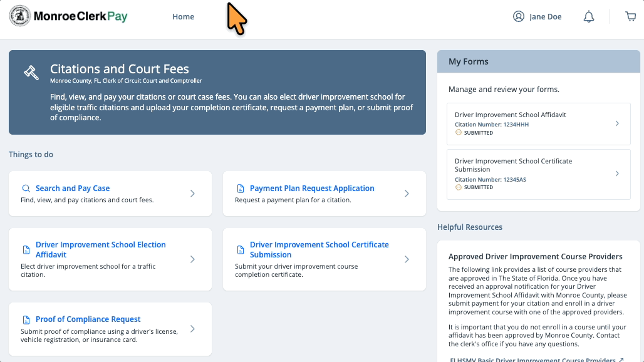The image size is (644, 362).
Task: Click the Jane Doe user avatar icon
Action: (x=518, y=17)
